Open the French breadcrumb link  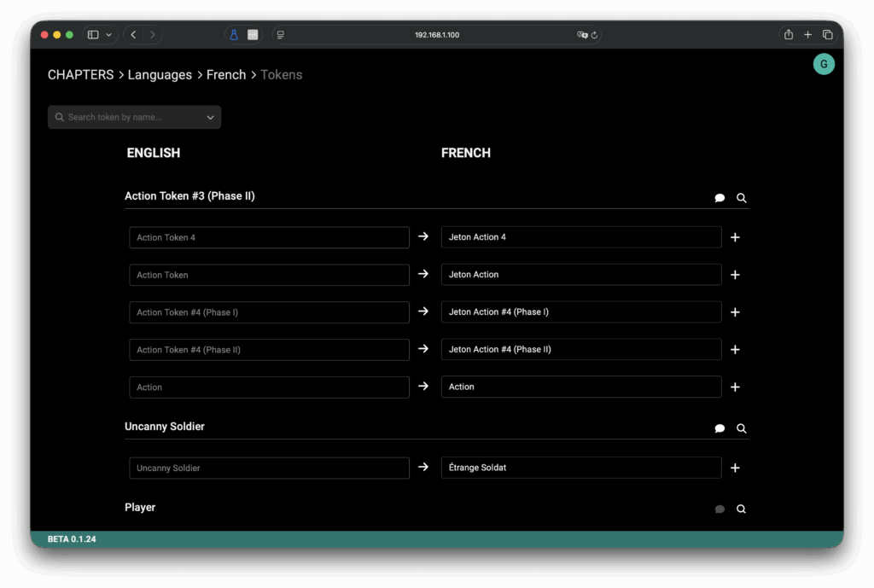[x=226, y=75]
